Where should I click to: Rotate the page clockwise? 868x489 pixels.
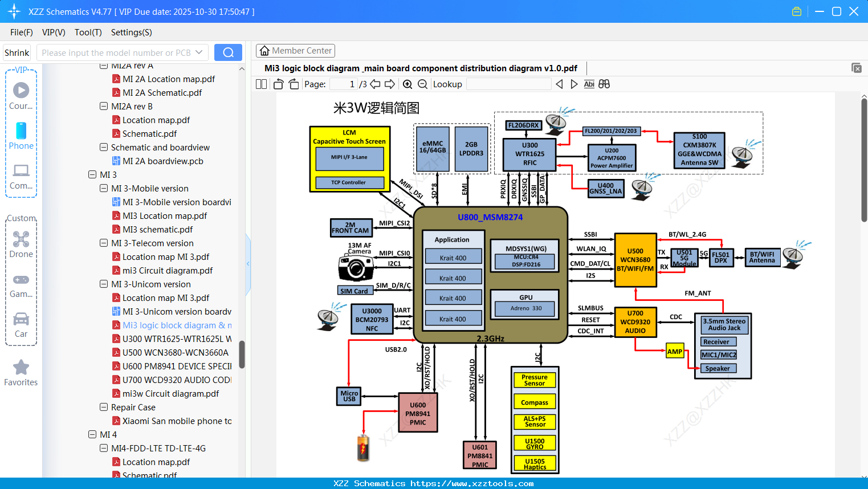point(293,84)
